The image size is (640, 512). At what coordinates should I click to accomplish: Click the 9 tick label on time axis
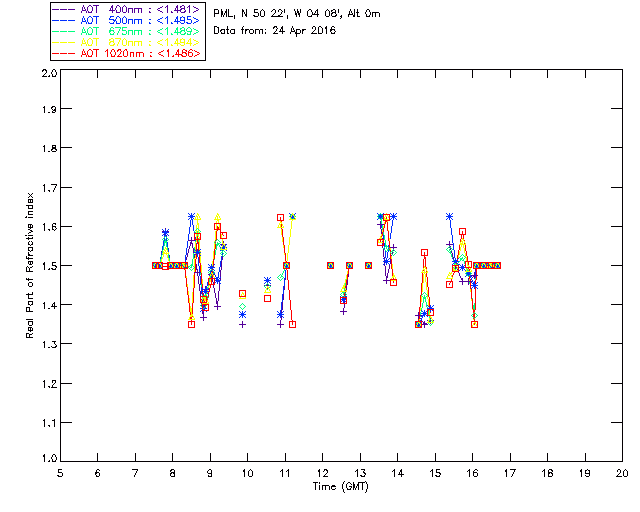[x=210, y=472]
